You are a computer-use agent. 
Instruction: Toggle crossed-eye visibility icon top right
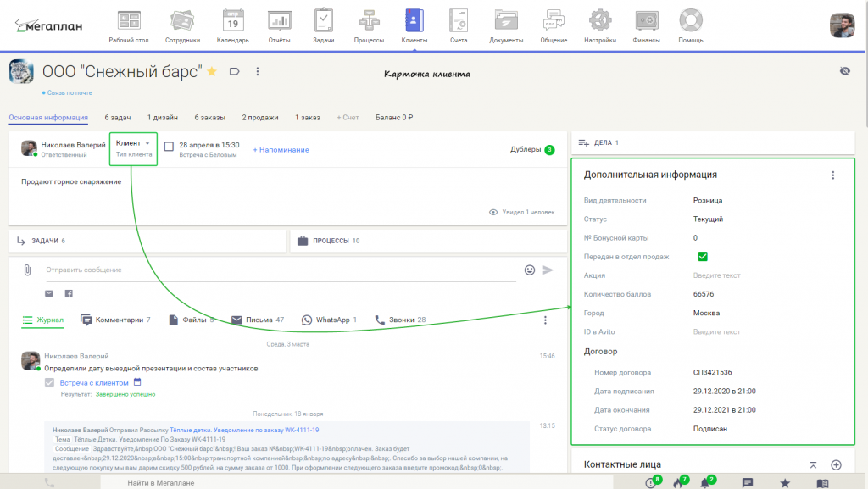[845, 71]
